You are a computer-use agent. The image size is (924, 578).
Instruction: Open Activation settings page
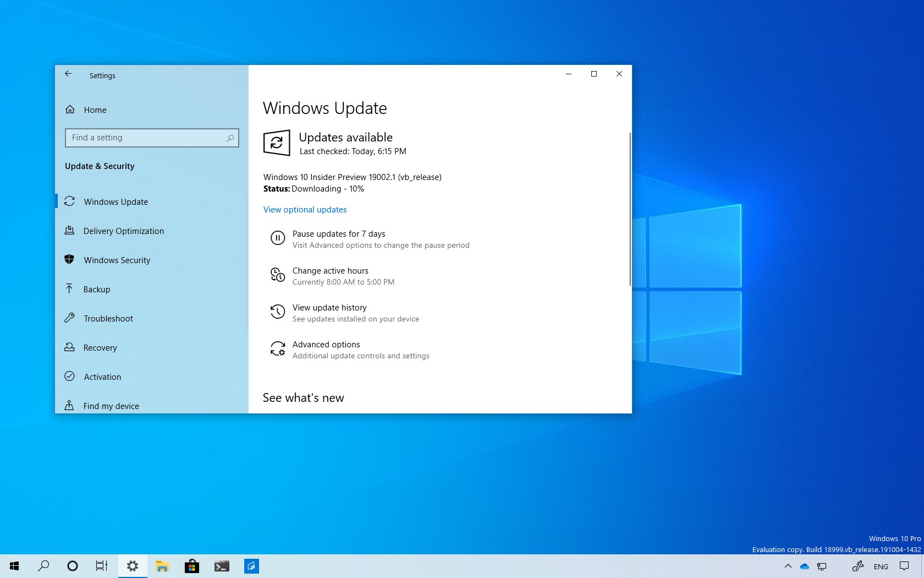click(102, 377)
